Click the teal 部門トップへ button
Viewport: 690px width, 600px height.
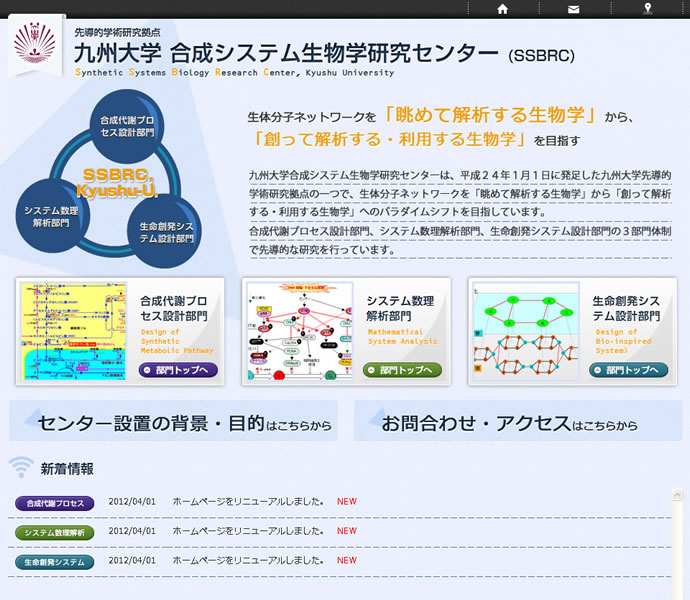click(x=628, y=370)
